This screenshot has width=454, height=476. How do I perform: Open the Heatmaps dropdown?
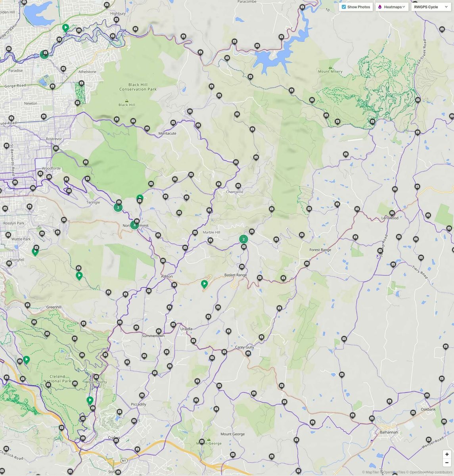(392, 7)
